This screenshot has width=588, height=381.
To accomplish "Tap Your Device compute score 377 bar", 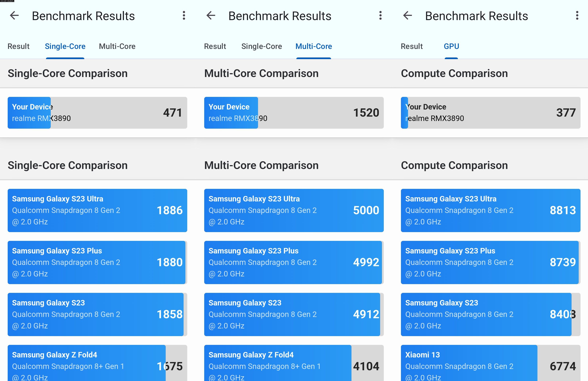I will [490, 113].
